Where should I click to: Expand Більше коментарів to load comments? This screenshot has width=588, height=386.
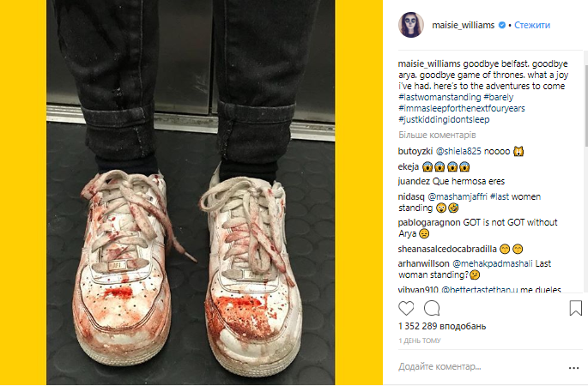[437, 135]
